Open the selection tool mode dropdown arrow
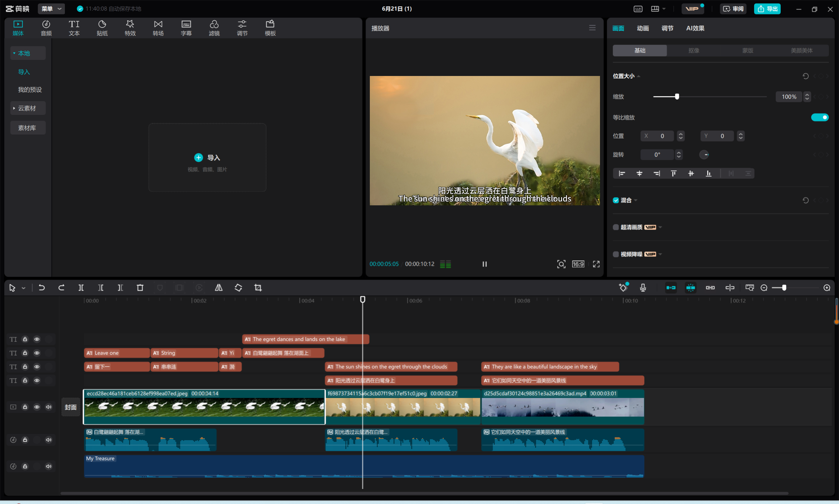The image size is (839, 504). (24, 288)
